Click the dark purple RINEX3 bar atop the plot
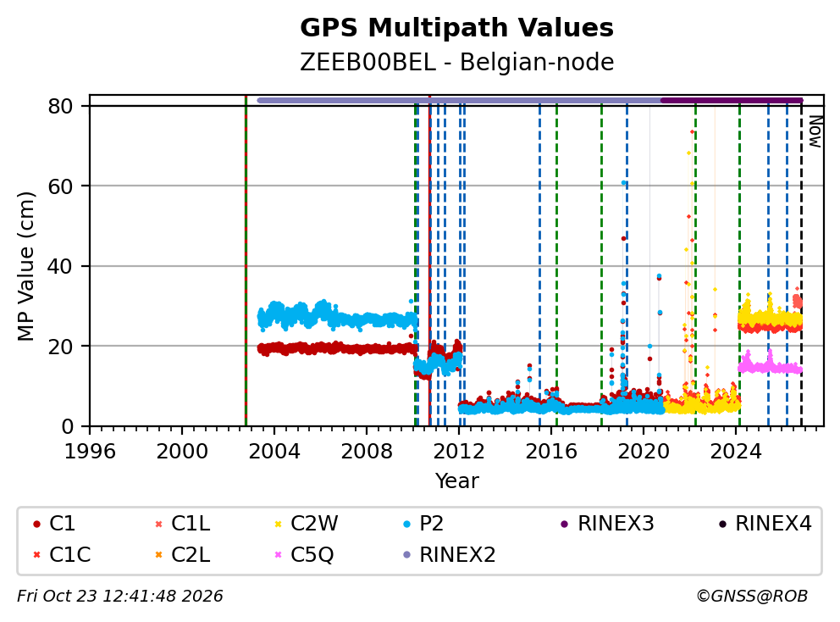Screen dimensions: 840x622 [732, 100]
